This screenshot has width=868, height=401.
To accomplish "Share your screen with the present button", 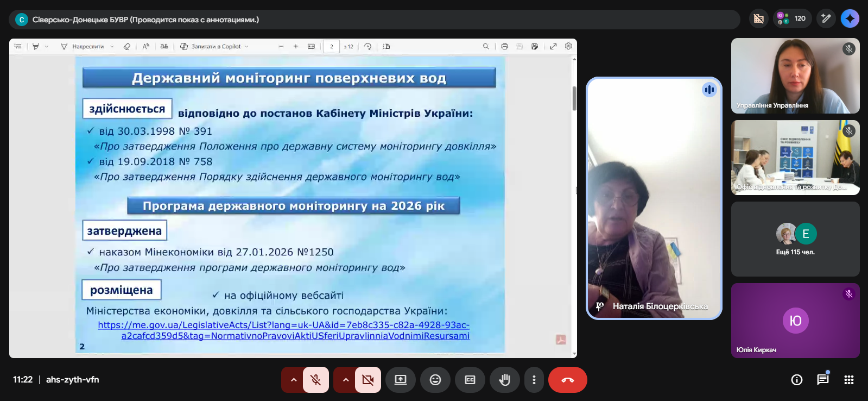I will tap(401, 380).
